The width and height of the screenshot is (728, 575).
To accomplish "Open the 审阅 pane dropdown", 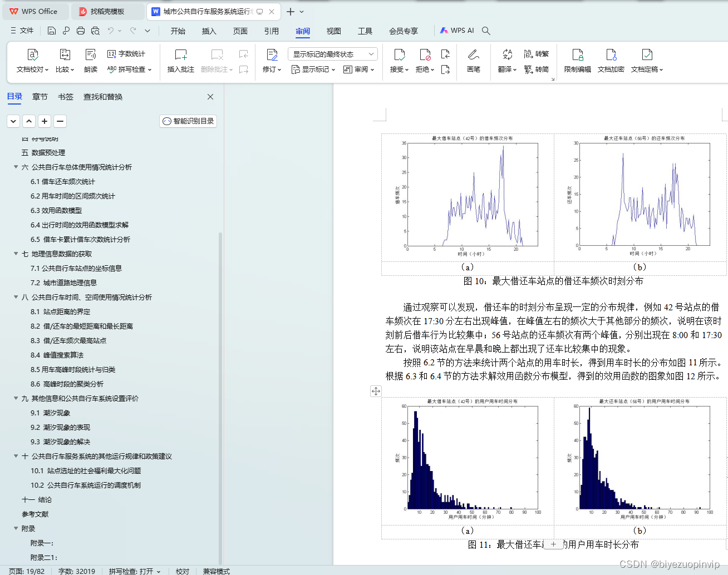I will (x=359, y=70).
